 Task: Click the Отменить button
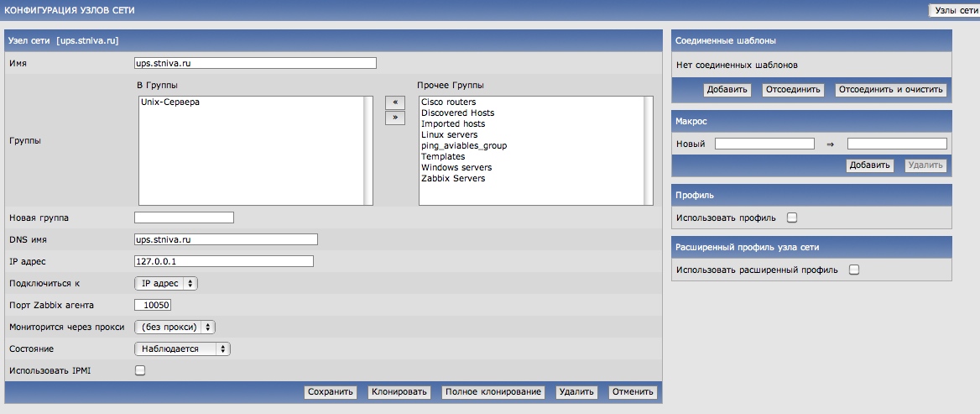[632, 392]
